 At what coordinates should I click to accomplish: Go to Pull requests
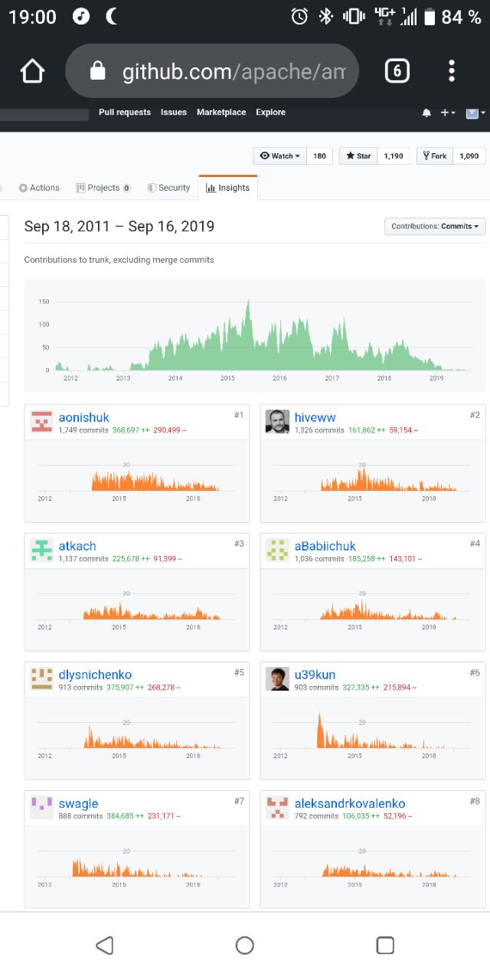pyautogui.click(x=125, y=112)
